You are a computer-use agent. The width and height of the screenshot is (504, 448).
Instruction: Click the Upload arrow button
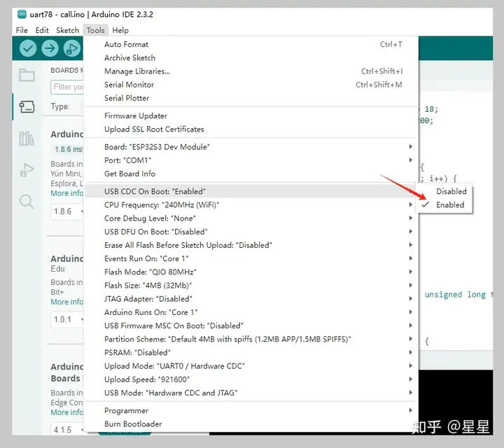point(50,48)
